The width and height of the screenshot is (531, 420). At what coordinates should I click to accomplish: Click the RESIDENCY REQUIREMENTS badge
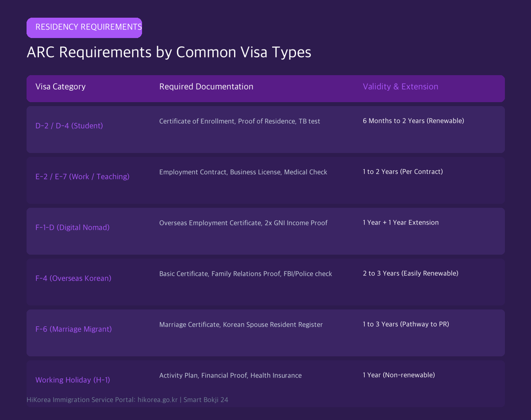[84, 27]
